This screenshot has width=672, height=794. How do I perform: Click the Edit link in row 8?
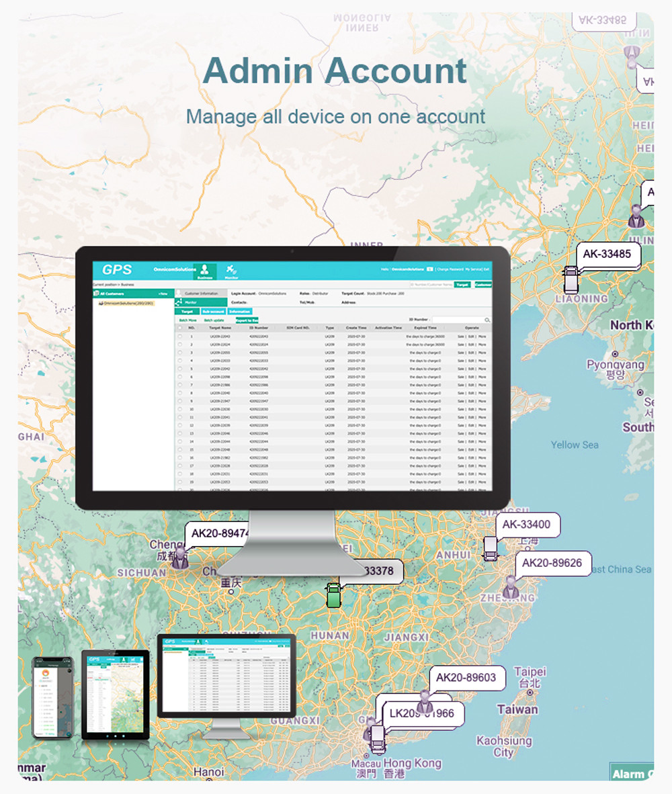471,393
